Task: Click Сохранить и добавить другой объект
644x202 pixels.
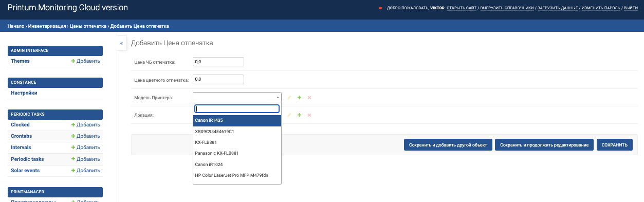Action: [x=448, y=145]
